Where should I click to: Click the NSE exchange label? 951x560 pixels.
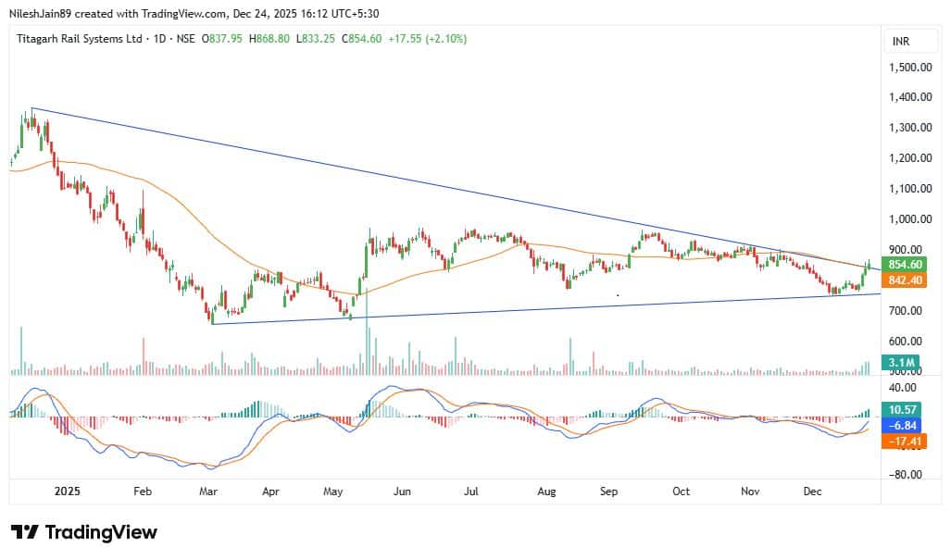click(x=185, y=39)
